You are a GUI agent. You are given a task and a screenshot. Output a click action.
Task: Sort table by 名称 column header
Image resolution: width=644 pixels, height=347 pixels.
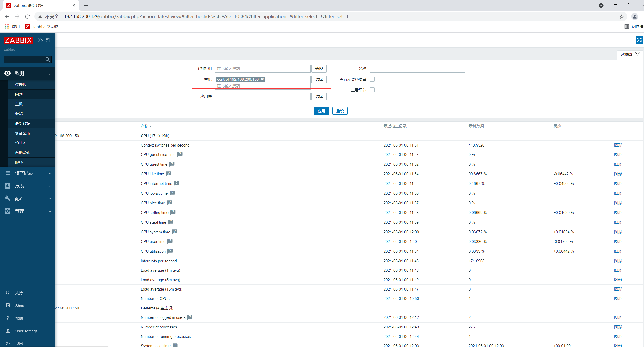pyautogui.click(x=145, y=126)
